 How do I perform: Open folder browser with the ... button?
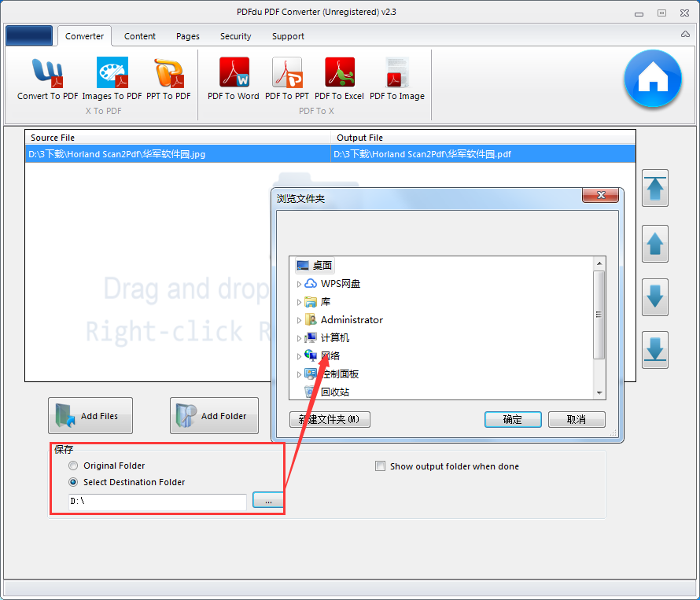pyautogui.click(x=268, y=500)
